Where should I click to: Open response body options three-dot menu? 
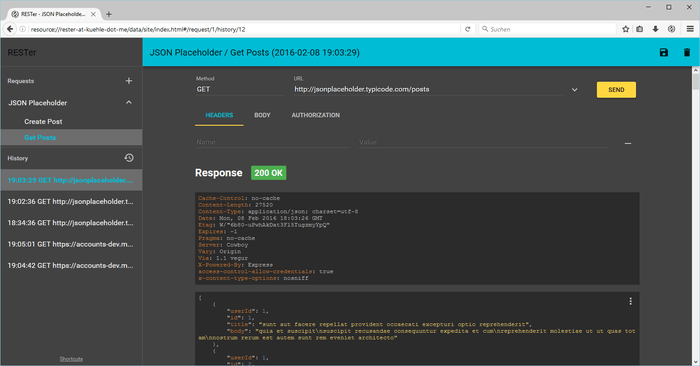pos(630,301)
